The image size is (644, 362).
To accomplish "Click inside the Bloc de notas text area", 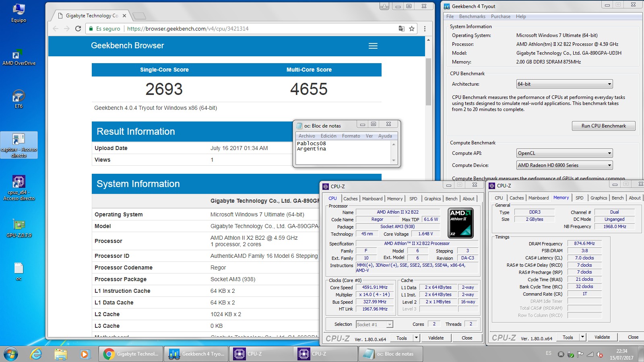I will point(343,152).
